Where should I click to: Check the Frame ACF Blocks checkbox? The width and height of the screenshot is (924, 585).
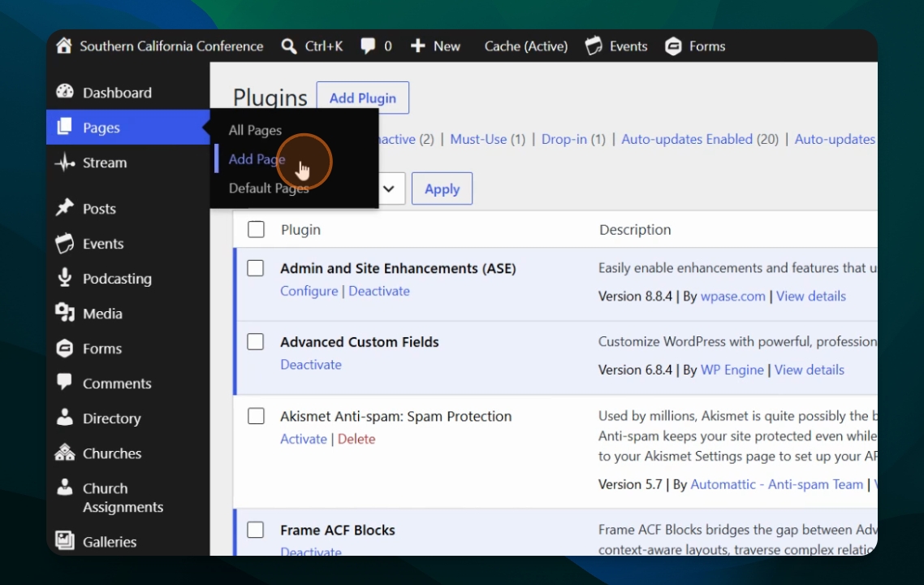[x=256, y=530]
